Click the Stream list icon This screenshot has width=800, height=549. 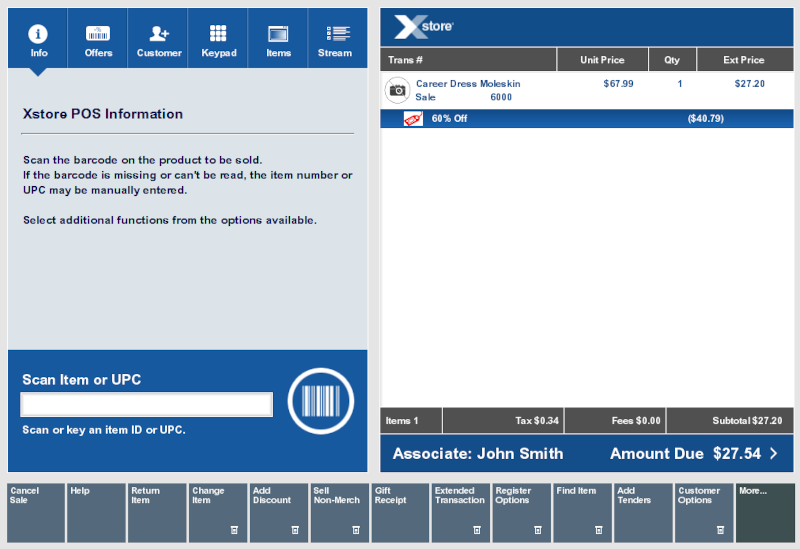pyautogui.click(x=338, y=33)
